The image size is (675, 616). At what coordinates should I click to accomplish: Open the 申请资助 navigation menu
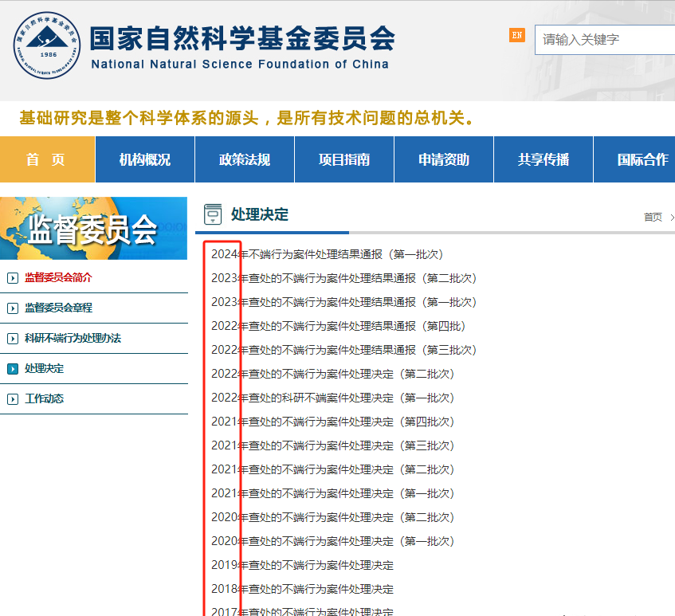444,159
